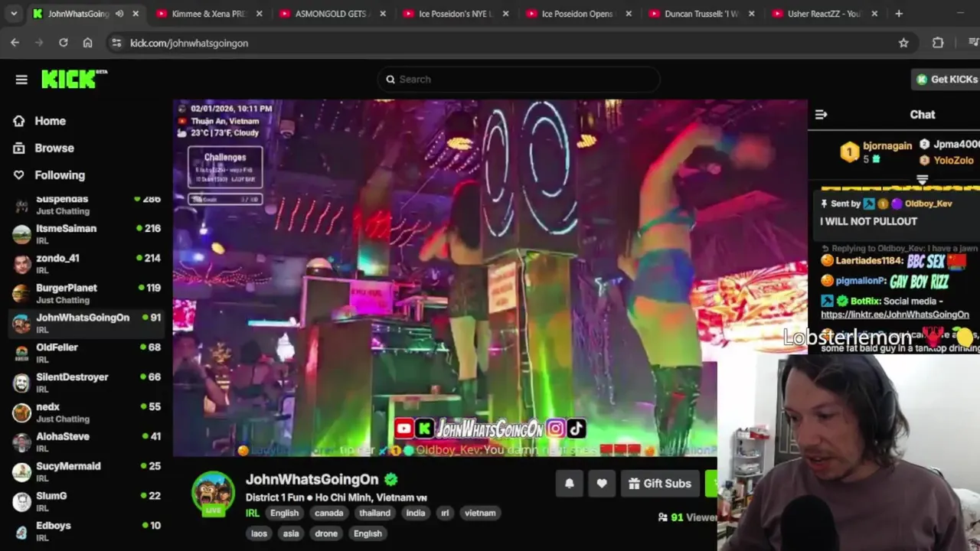Screen dimensions: 980x551
Task: Click the browser address bar URL
Action: (x=189, y=43)
